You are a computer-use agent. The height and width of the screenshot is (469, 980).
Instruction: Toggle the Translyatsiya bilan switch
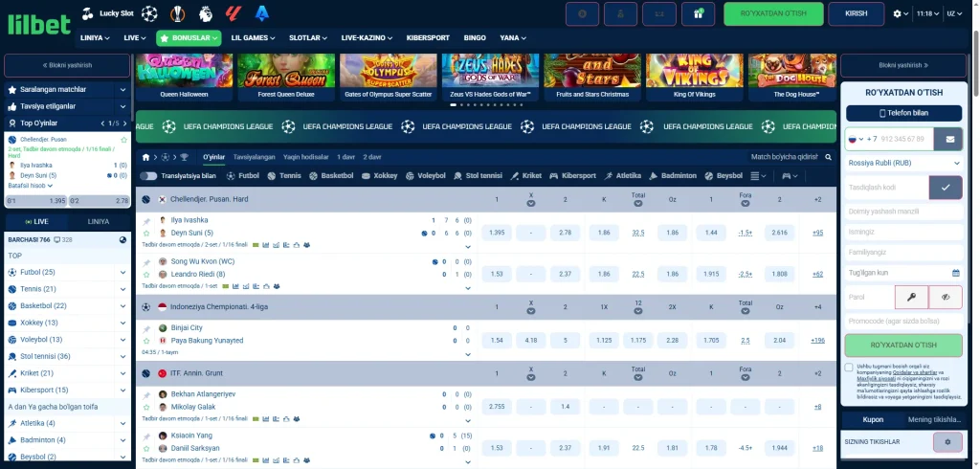(x=148, y=176)
